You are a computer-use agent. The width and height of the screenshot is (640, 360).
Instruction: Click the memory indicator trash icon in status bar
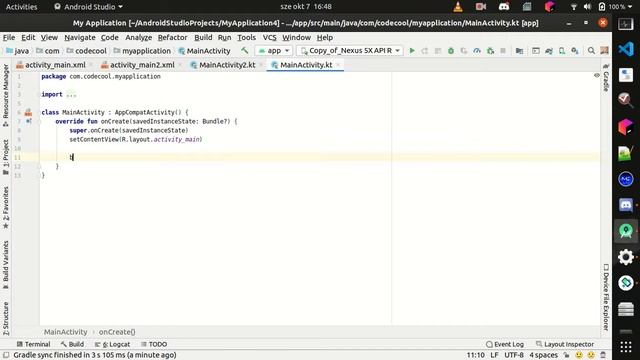tap(603, 355)
